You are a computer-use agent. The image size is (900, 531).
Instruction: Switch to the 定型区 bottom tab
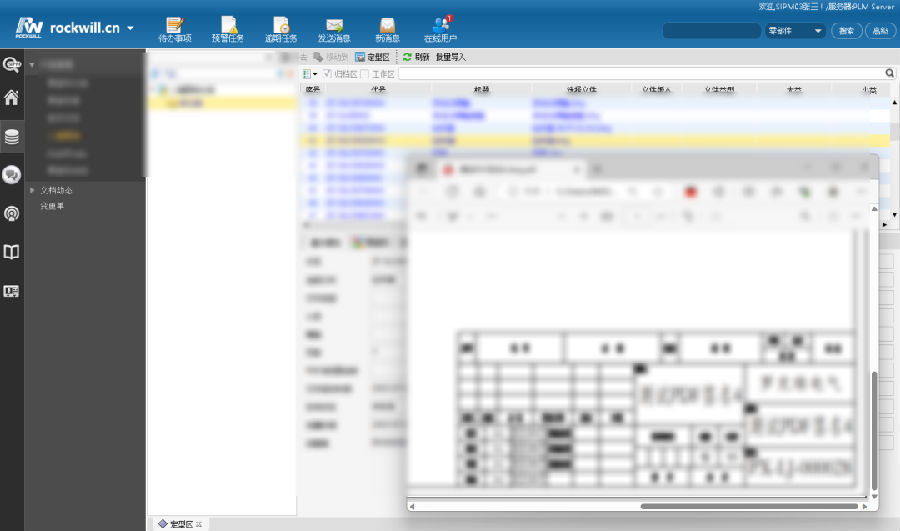pyautogui.click(x=181, y=524)
